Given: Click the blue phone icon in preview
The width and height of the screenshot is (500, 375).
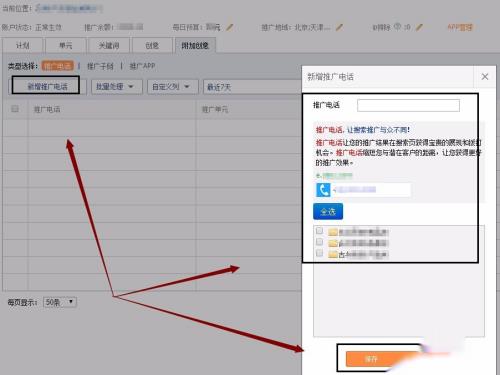Looking at the screenshot, I should pos(323,190).
